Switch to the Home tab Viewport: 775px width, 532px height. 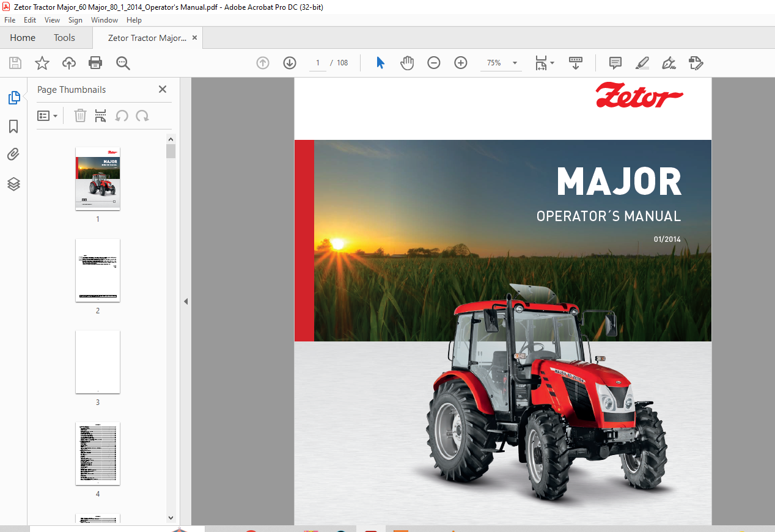23,38
